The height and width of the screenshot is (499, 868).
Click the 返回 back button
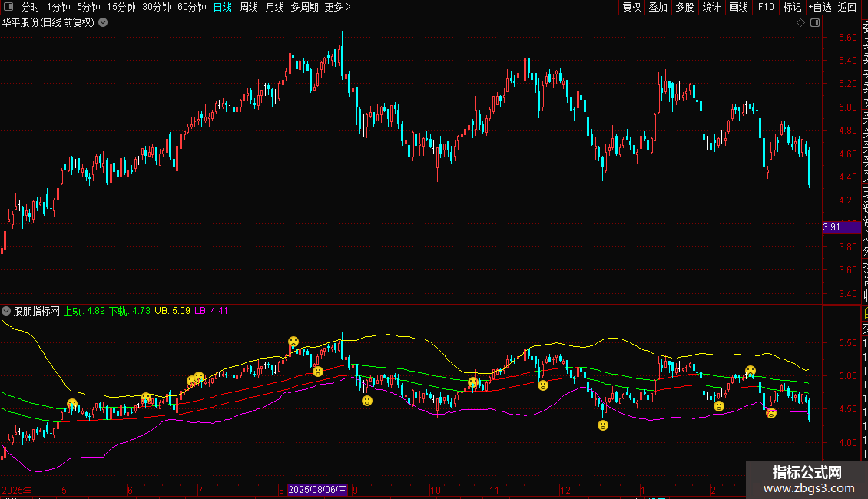tap(847, 7)
